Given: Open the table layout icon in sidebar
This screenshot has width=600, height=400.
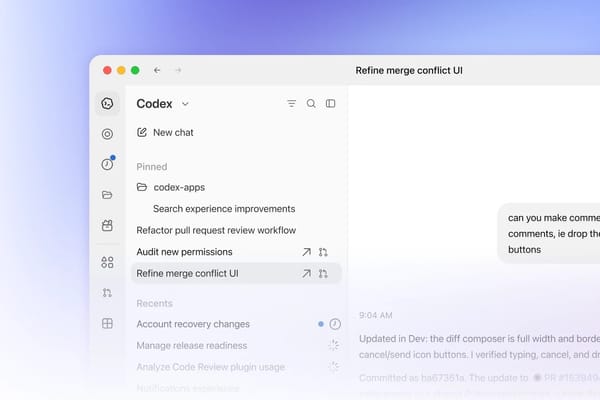Looking at the screenshot, I should tap(107, 323).
